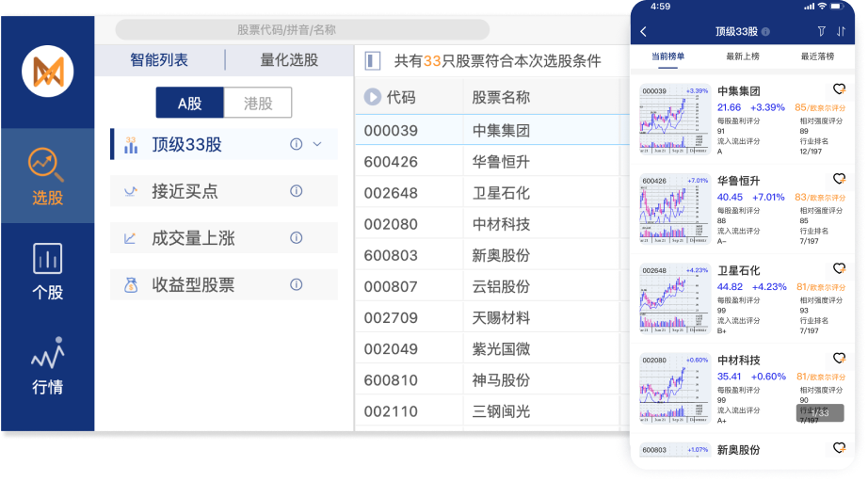The width and height of the screenshot is (868, 482).
Task: Open the 卫星石化 chart thumbnail on mobile
Action: click(674, 300)
